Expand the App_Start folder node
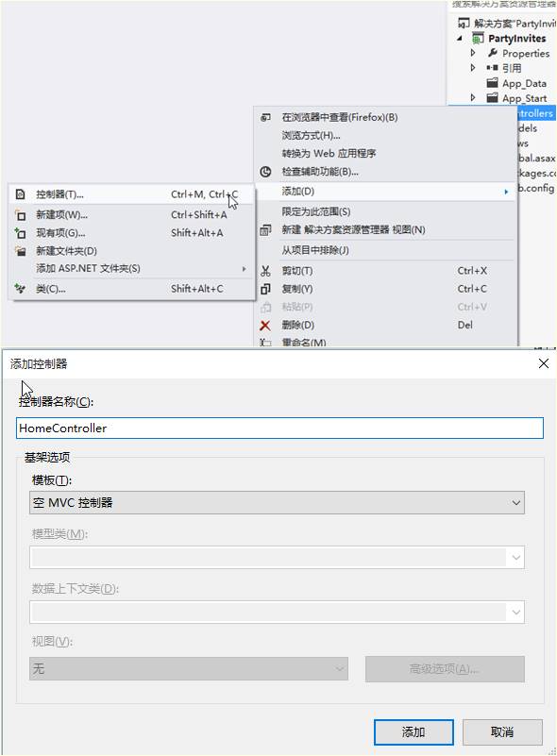 (x=473, y=98)
